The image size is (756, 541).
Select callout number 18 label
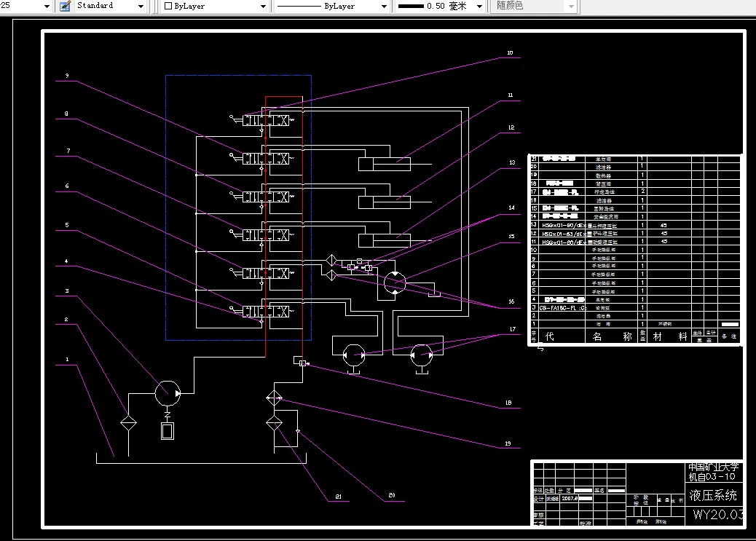508,403
